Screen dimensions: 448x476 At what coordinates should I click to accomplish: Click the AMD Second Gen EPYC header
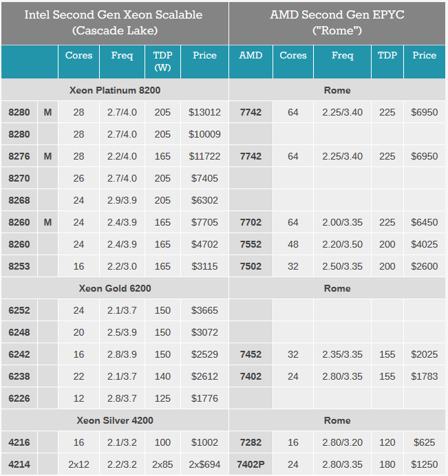[337, 23]
